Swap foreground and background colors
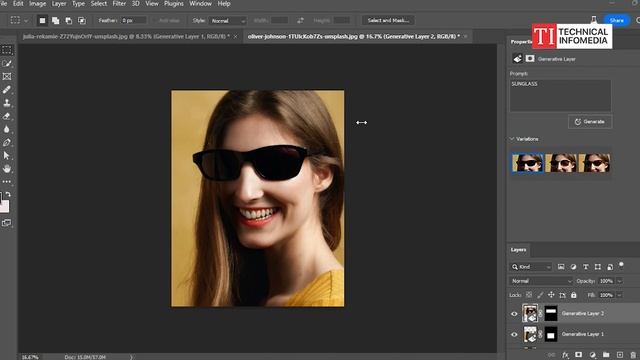The height and width of the screenshot is (360, 640). (x=8, y=195)
